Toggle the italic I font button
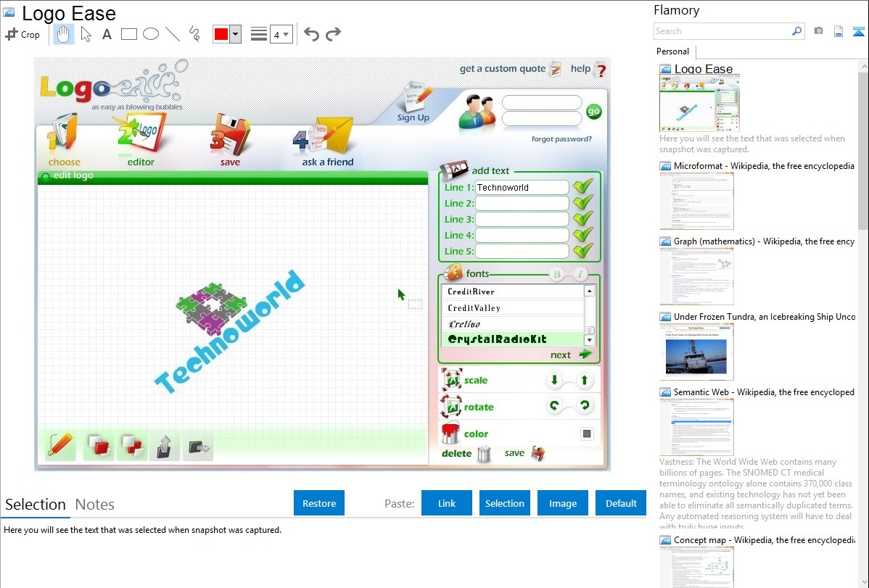This screenshot has height=588, width=869. tap(580, 274)
